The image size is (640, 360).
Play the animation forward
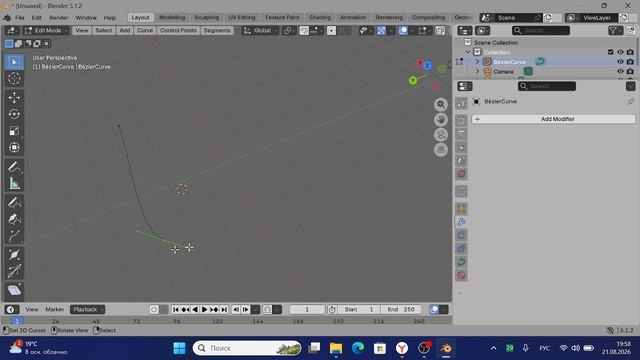204,309
